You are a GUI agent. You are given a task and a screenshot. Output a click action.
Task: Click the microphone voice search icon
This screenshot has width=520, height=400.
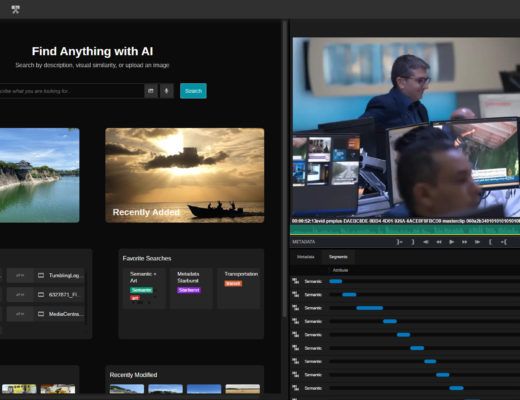tap(166, 91)
